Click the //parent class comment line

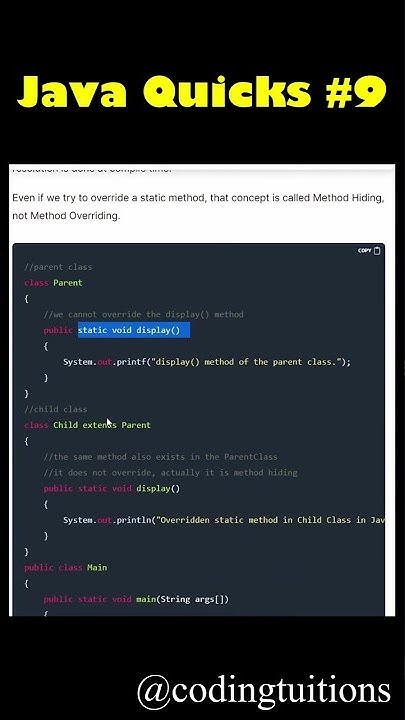[58, 267]
